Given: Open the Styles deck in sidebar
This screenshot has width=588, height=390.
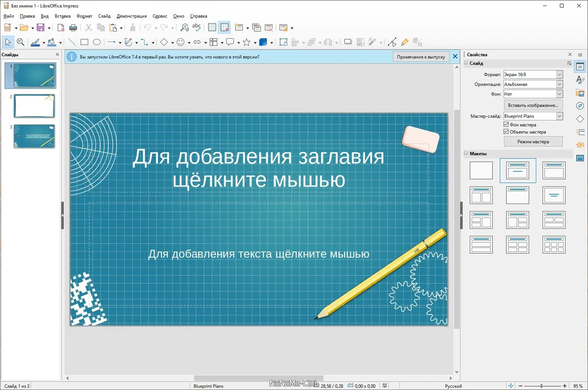Looking at the screenshot, I should 580,79.
